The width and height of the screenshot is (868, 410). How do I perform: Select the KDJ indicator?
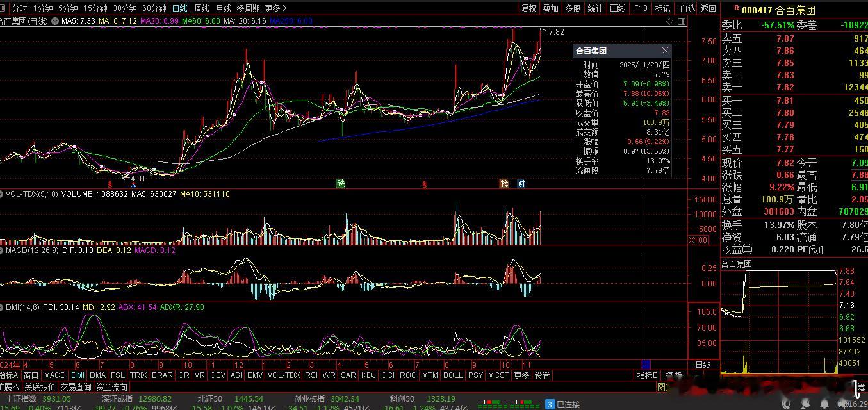click(x=368, y=375)
